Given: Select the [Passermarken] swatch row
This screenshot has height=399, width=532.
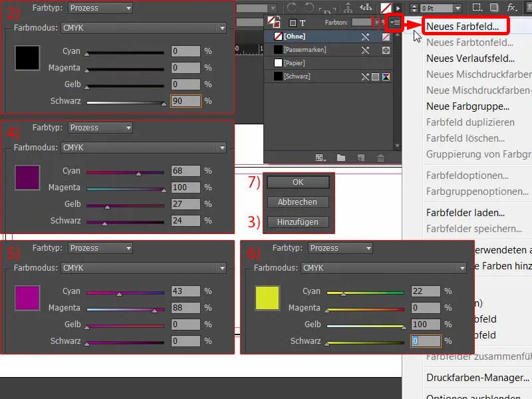Looking at the screenshot, I should 329,50.
